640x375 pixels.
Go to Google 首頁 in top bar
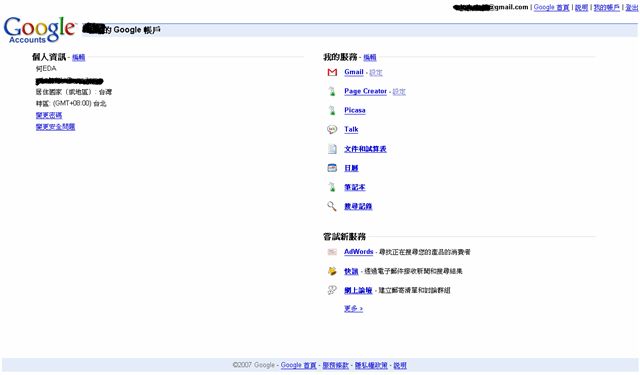click(x=551, y=7)
